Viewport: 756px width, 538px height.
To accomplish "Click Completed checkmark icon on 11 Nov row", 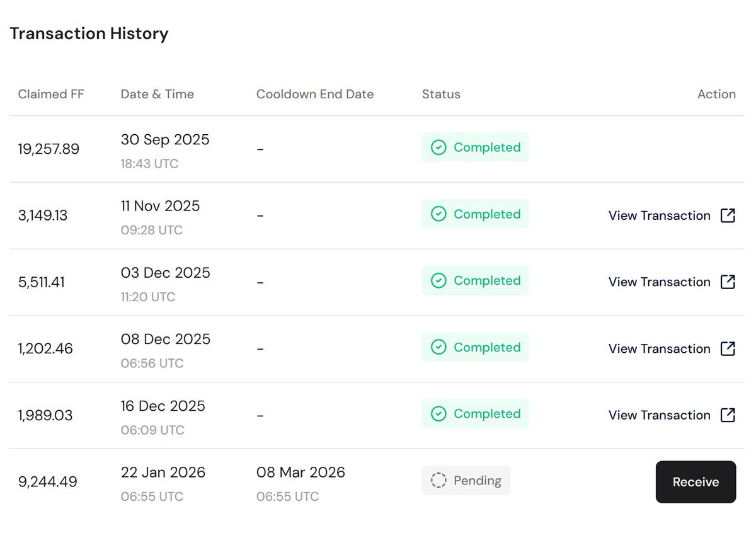I will click(x=438, y=214).
